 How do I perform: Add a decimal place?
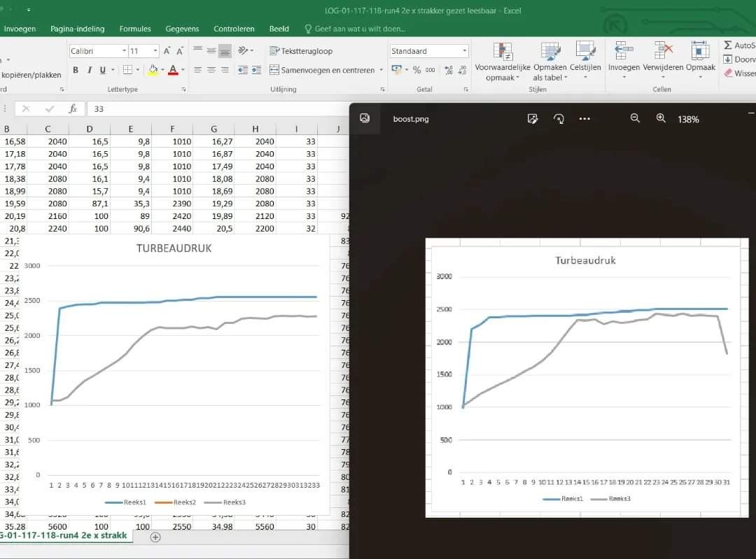(449, 70)
